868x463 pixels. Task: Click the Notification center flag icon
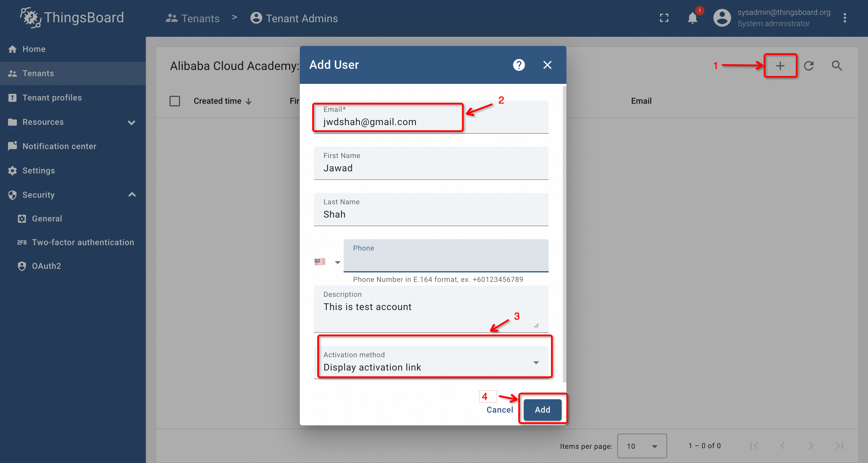coord(12,146)
